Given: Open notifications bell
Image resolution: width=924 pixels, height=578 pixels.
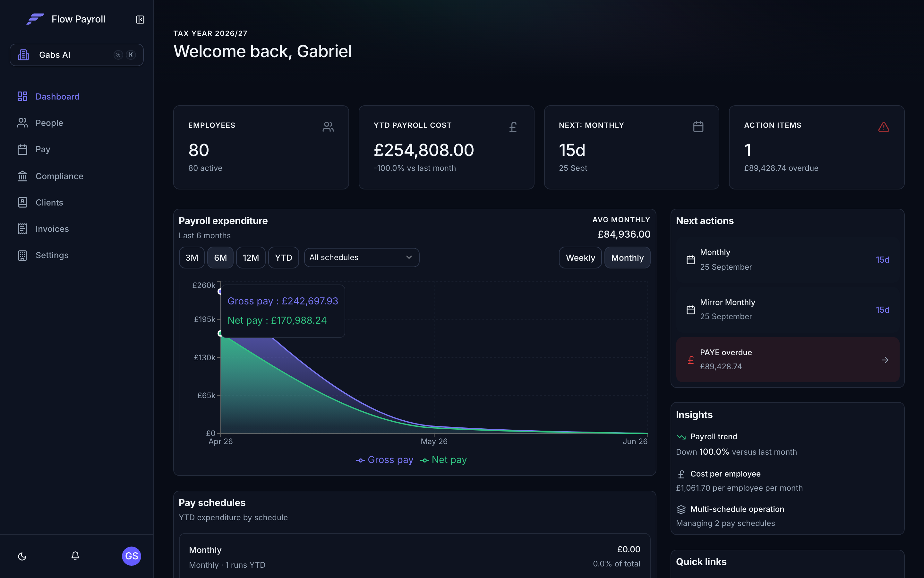Looking at the screenshot, I should click(75, 556).
